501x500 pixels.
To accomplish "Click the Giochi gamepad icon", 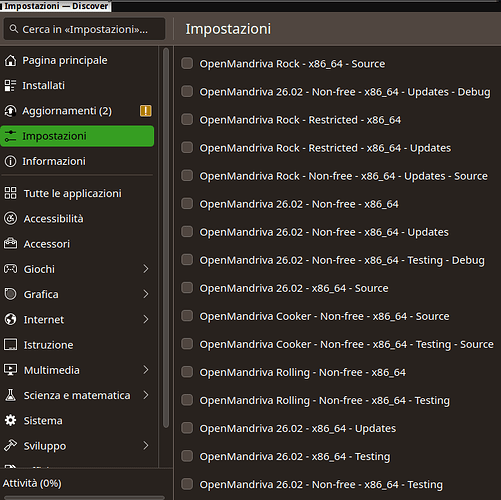I will [10, 269].
